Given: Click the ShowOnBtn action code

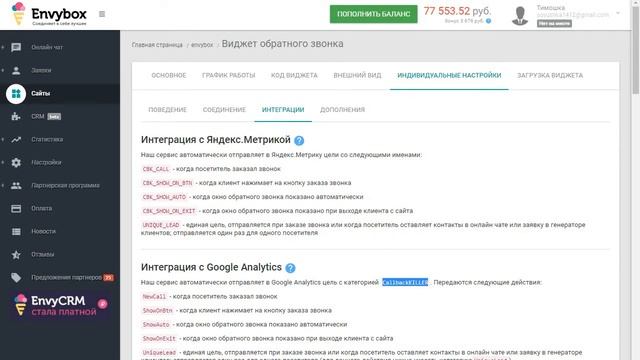Looking at the screenshot, I should tap(158, 311).
